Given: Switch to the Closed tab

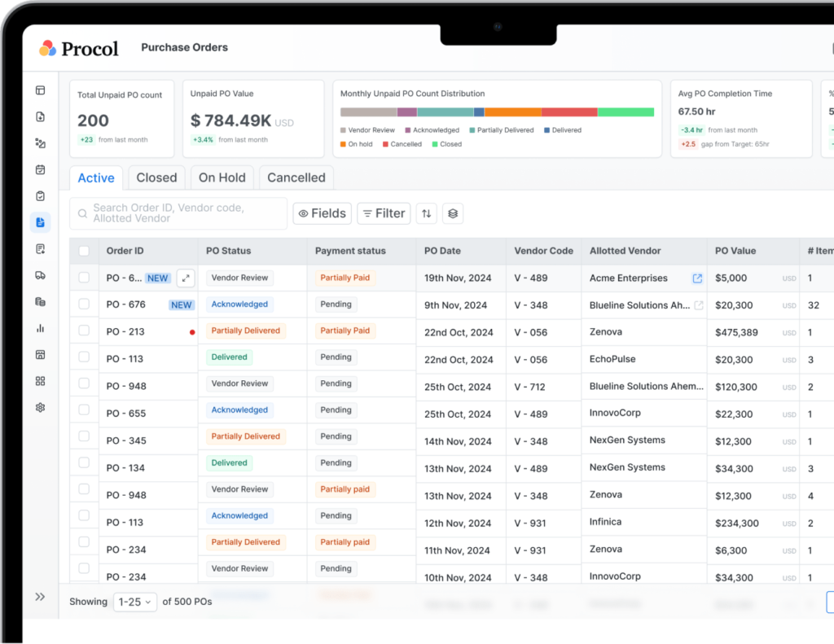Looking at the screenshot, I should [x=156, y=177].
